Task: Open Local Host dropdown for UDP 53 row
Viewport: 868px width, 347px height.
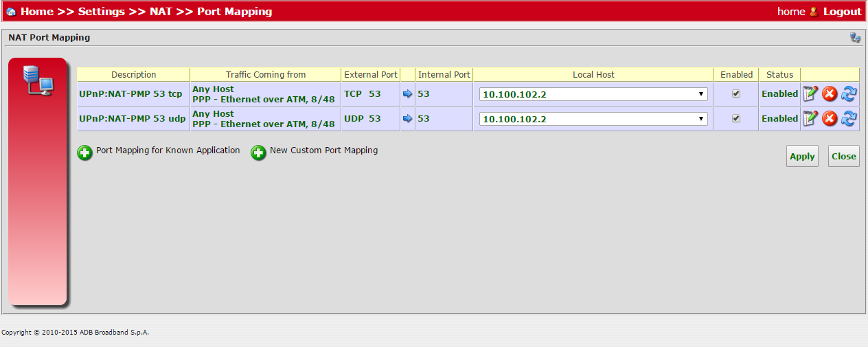Action: pyautogui.click(x=593, y=119)
